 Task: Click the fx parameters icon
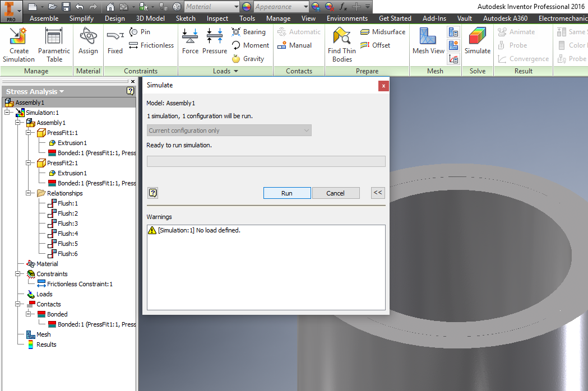pos(343,7)
